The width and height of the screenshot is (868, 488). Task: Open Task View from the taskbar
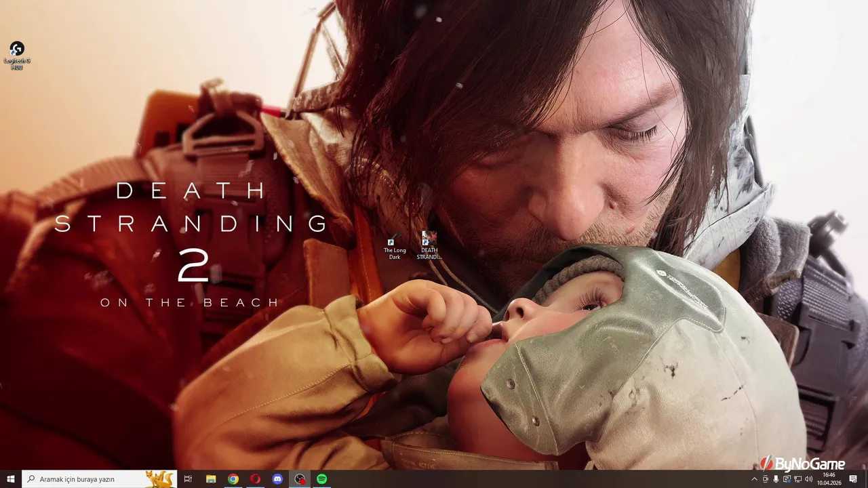click(189, 479)
